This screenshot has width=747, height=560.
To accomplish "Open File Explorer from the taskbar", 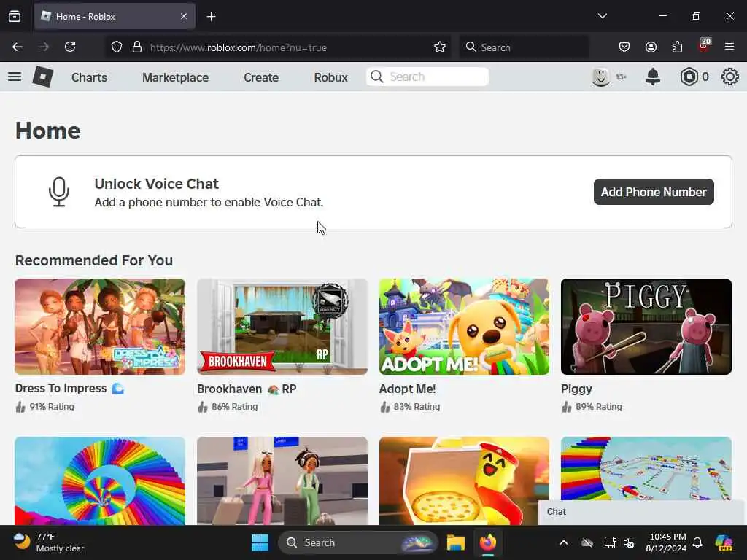I will (456, 542).
